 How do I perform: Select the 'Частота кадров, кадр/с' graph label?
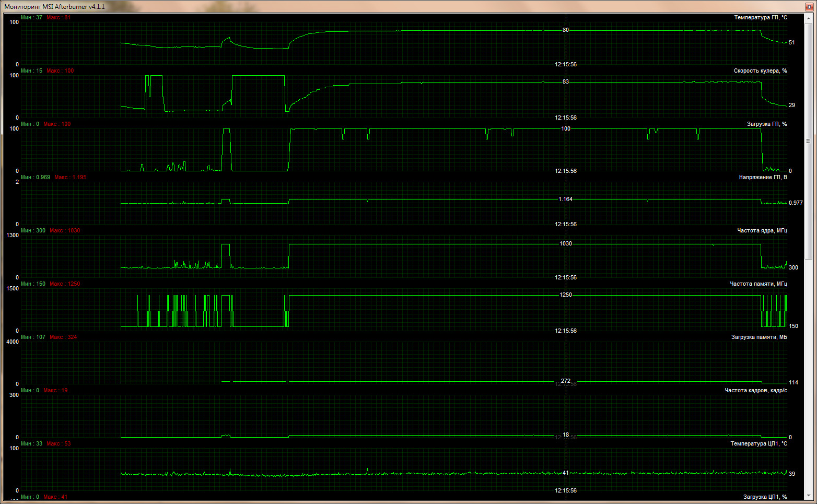point(756,391)
